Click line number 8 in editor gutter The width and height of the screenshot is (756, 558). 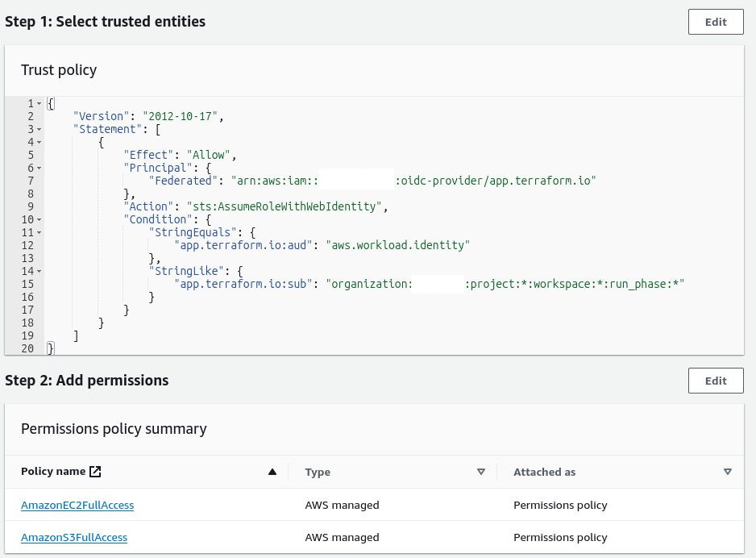click(x=31, y=194)
